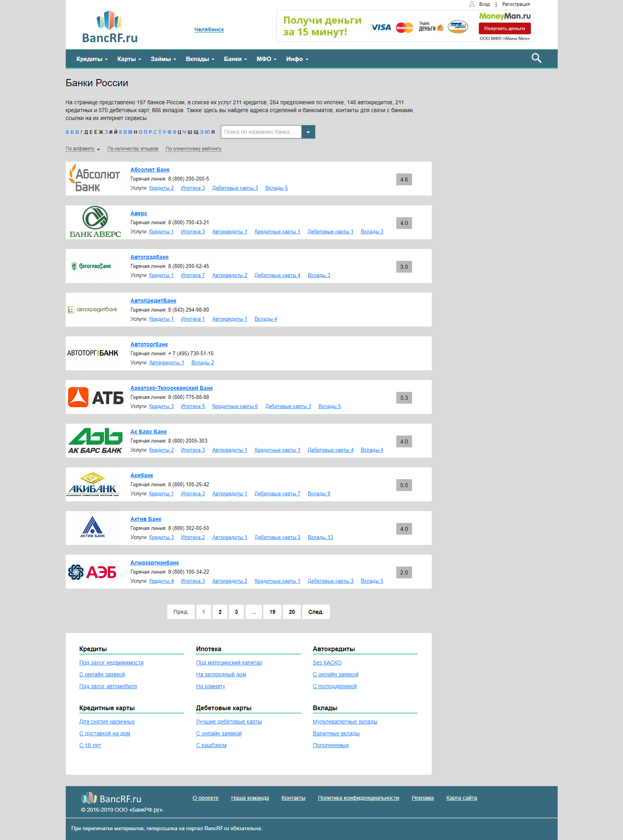Expand the Вклады navigation menu
This screenshot has height=840, width=623.
(200, 59)
